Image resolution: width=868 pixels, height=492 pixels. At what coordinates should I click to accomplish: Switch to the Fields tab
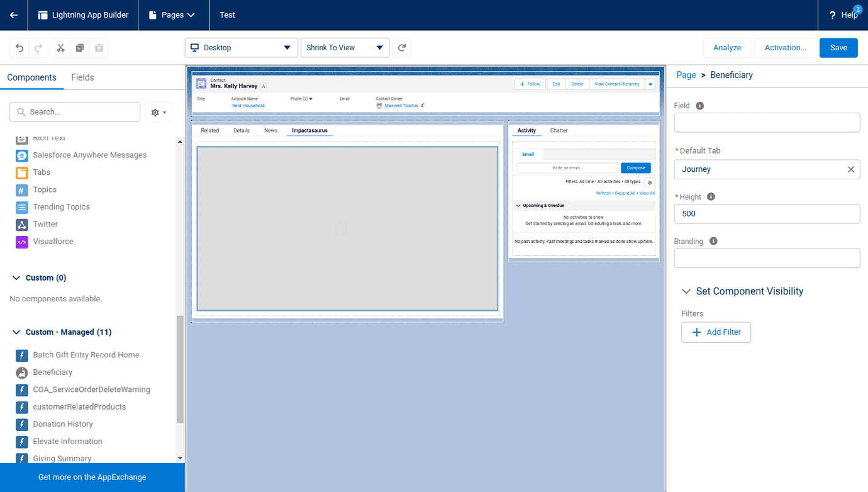pos(82,77)
